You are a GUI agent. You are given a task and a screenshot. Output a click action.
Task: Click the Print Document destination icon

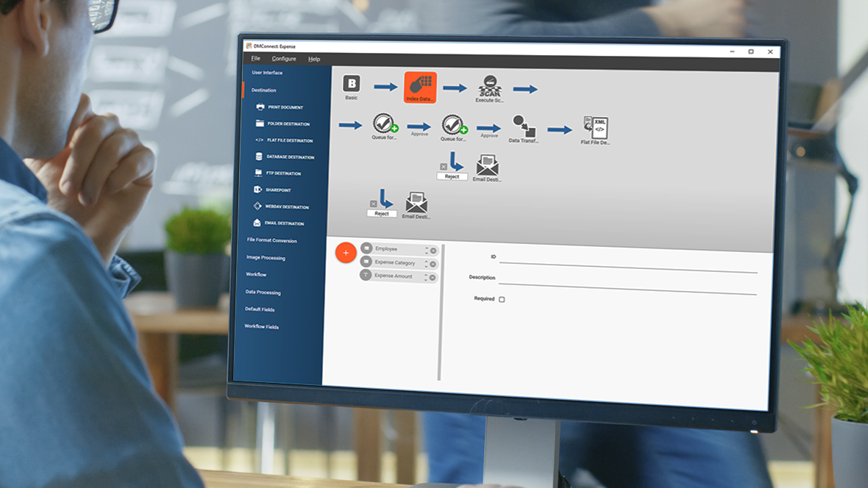259,107
